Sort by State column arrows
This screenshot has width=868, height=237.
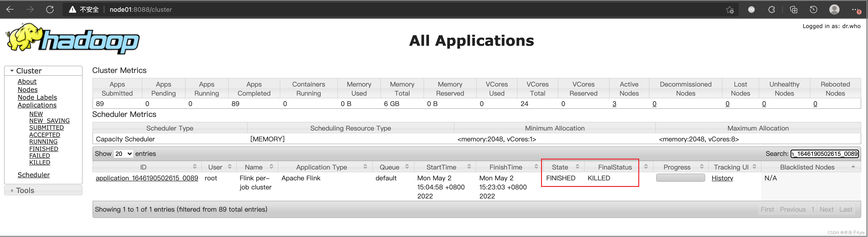coord(578,167)
